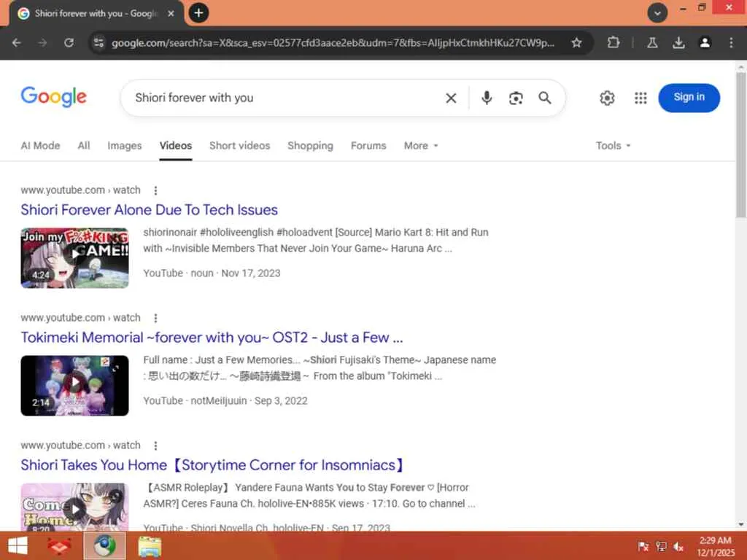Click the browser back arrow

coord(17,43)
